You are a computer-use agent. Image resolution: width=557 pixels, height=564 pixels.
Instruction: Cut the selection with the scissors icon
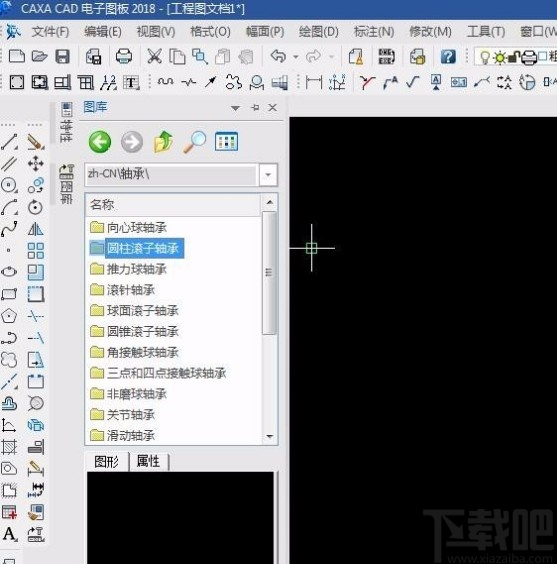coord(154,56)
